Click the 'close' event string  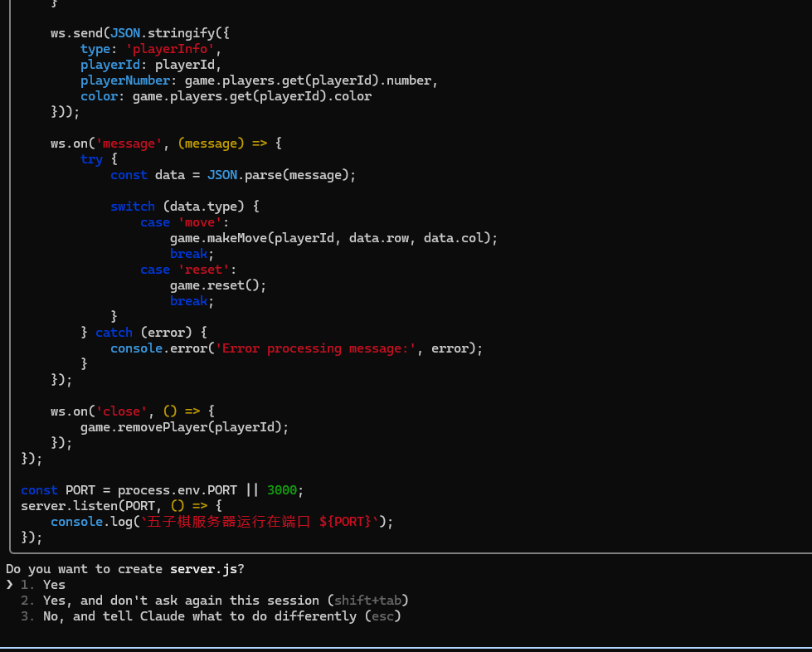121,411
